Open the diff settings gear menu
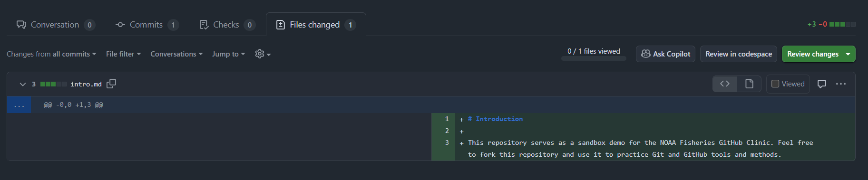The image size is (868, 180). tap(263, 54)
